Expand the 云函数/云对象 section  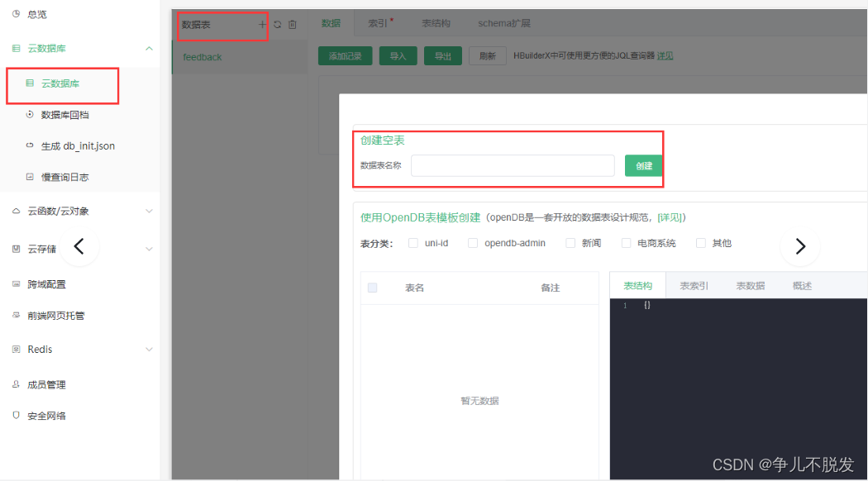point(149,211)
